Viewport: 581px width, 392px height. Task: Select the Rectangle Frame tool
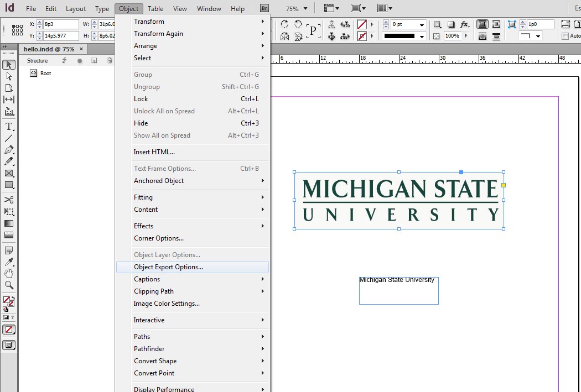9,173
